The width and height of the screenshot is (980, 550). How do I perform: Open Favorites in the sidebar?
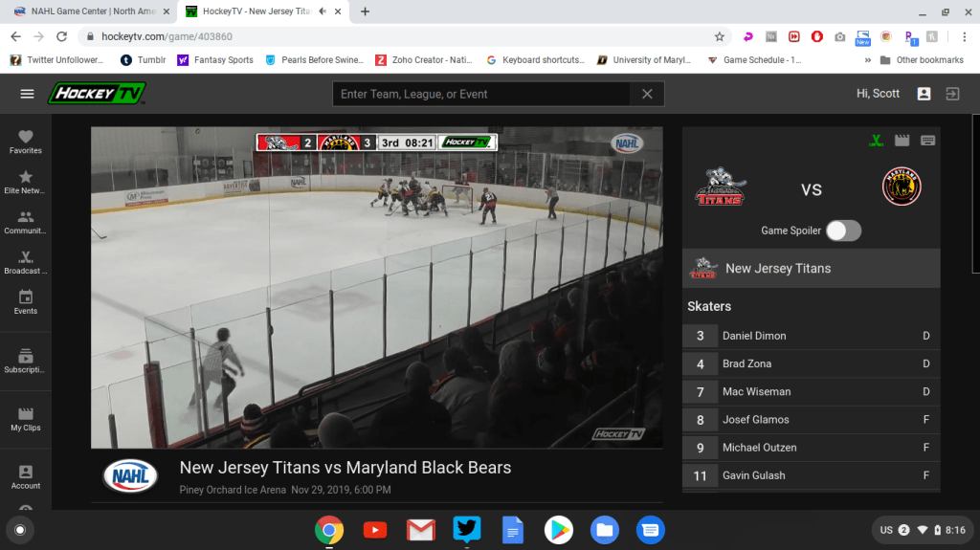coord(26,142)
